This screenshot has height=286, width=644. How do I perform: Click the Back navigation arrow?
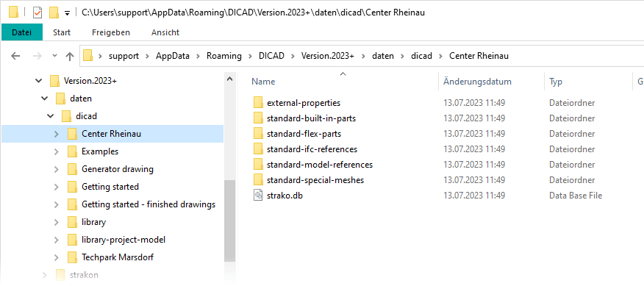tap(15, 56)
